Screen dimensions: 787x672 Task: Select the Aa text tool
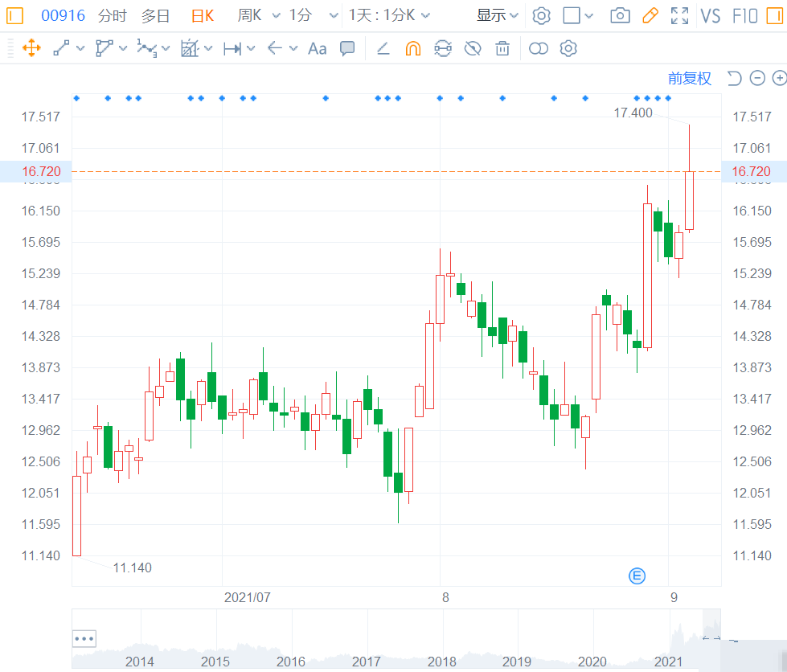point(318,49)
